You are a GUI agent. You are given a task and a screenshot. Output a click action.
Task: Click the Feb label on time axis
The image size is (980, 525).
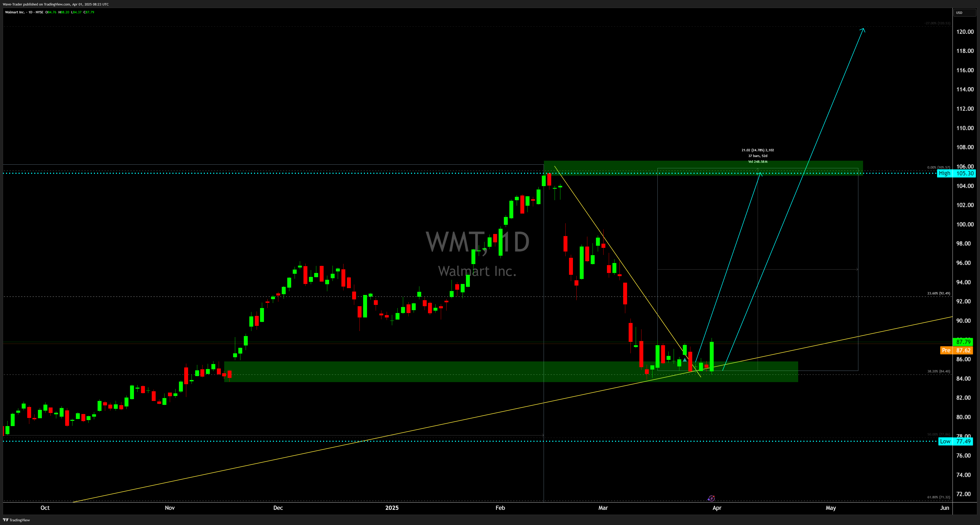tap(500, 507)
